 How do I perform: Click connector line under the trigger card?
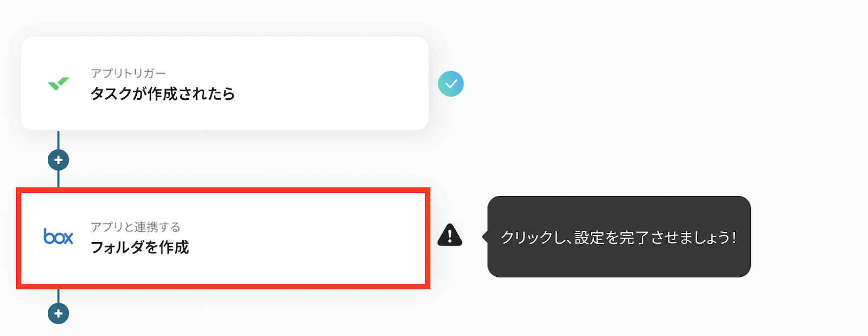[59, 140]
